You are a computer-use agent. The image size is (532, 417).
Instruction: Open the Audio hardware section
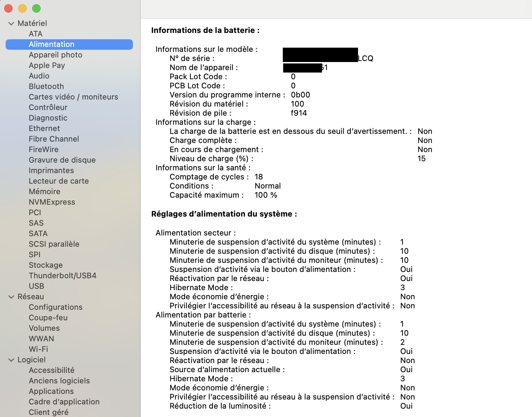(x=39, y=76)
